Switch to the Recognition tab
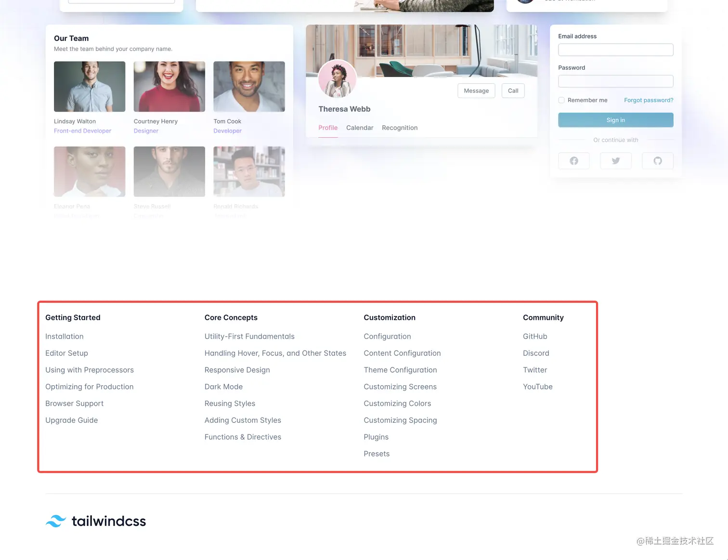728x560 pixels. point(400,128)
